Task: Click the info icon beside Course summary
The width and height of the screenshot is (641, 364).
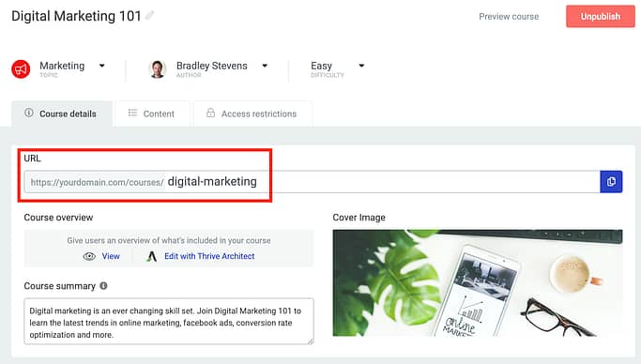Action: click(x=103, y=286)
